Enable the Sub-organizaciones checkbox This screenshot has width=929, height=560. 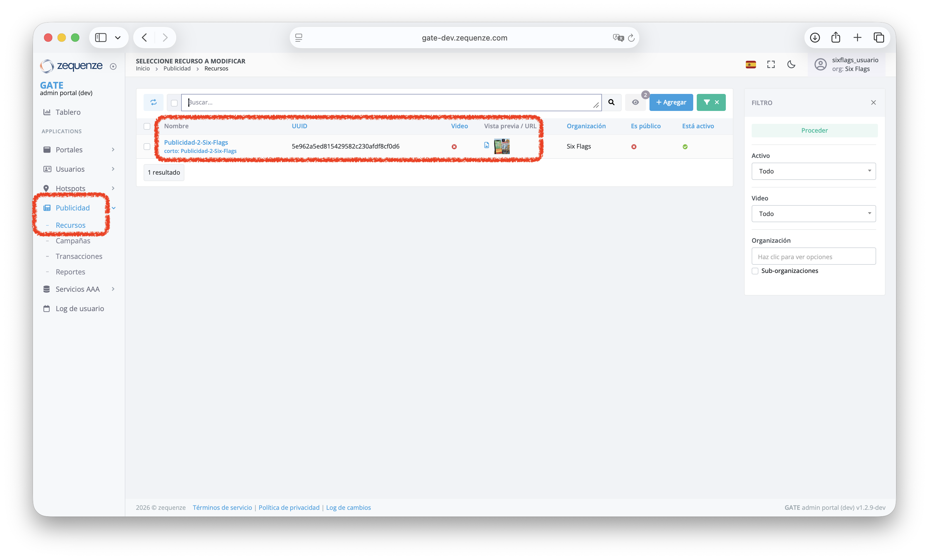tap(755, 271)
